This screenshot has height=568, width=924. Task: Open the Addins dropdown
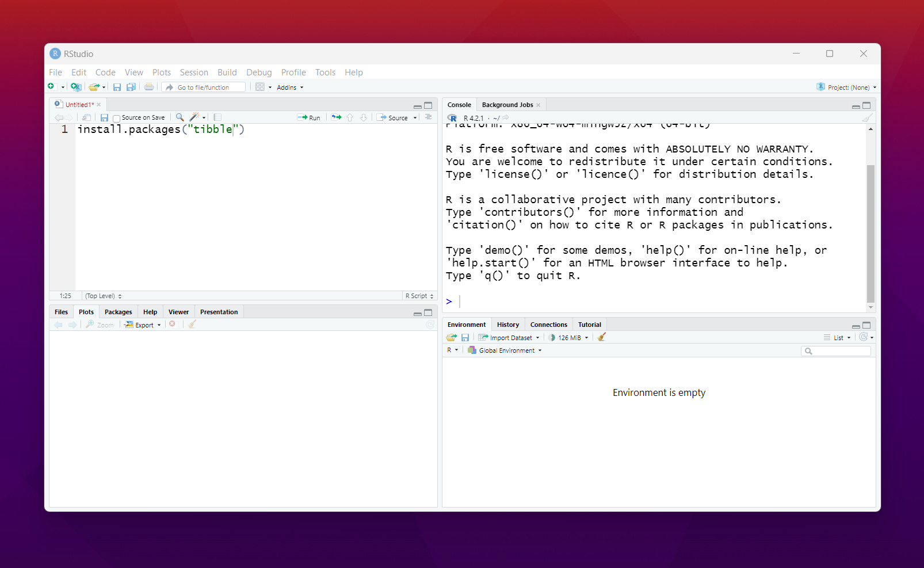pos(290,87)
